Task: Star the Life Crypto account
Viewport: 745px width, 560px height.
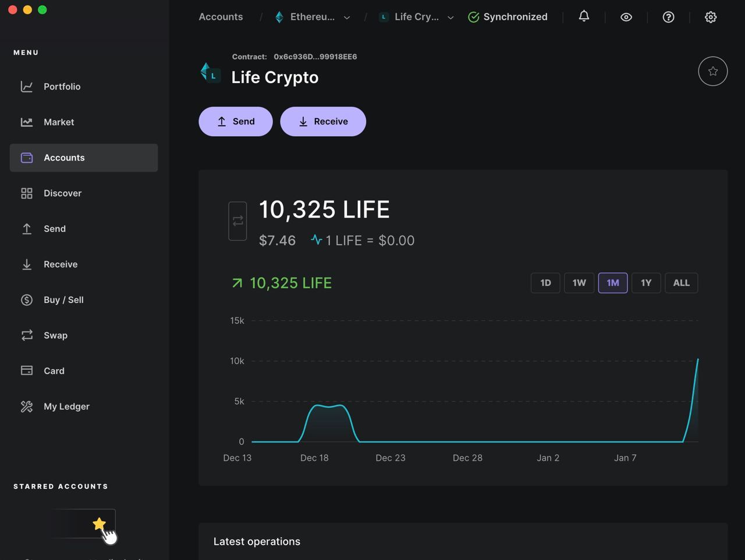Action: [x=713, y=71]
